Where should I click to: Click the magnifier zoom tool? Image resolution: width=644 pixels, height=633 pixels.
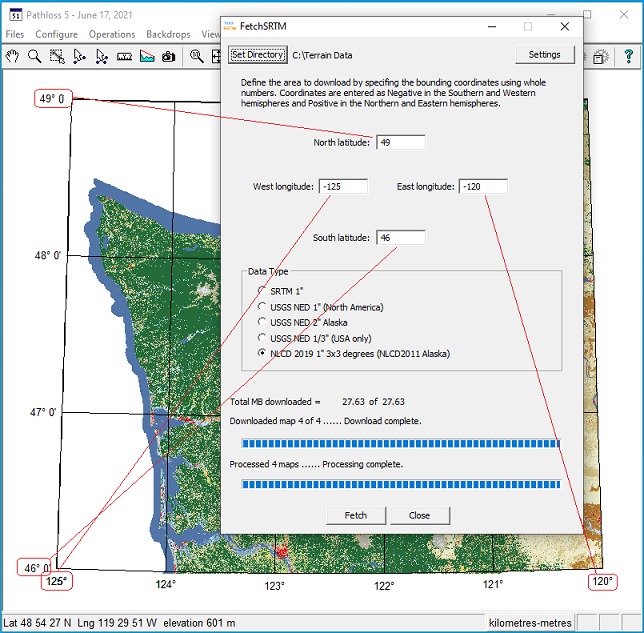point(34,56)
